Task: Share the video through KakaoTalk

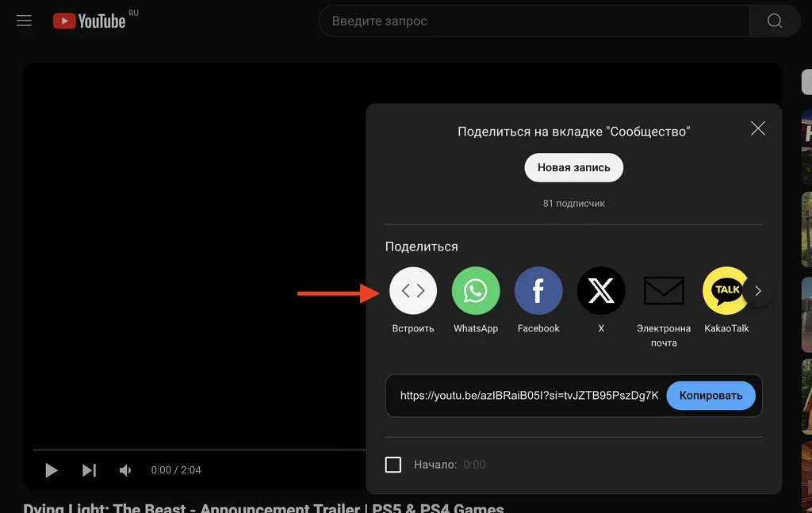Action: point(726,290)
